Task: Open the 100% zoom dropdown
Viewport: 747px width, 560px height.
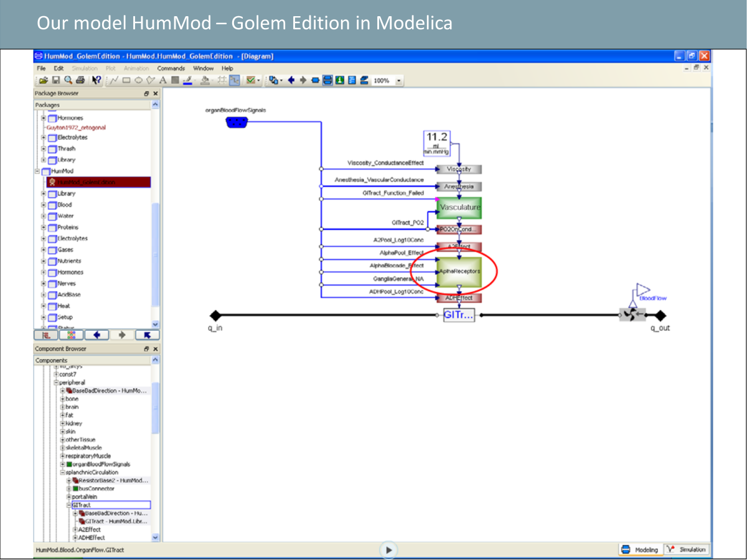Action: click(x=398, y=81)
